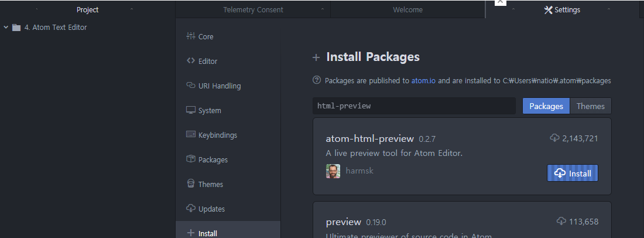This screenshot has width=644, height=238.
Task: Click the help question mark icon
Action: 316,80
